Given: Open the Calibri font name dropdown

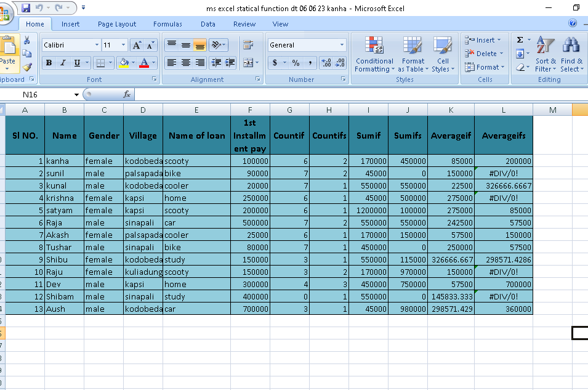Looking at the screenshot, I should (x=97, y=45).
